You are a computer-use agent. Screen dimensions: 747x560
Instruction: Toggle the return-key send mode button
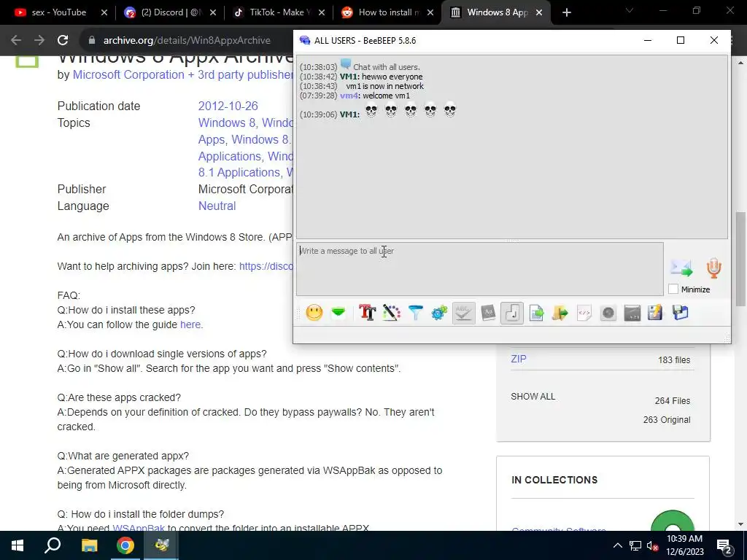512,313
